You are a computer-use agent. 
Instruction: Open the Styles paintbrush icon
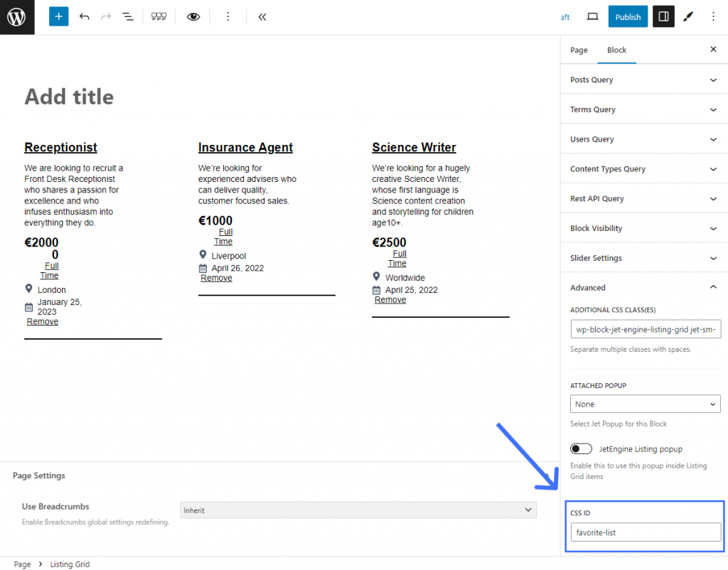(687, 16)
